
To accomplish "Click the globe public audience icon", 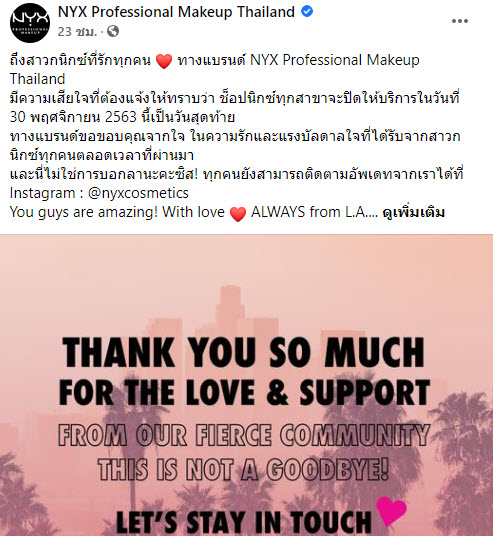I will pos(113,31).
